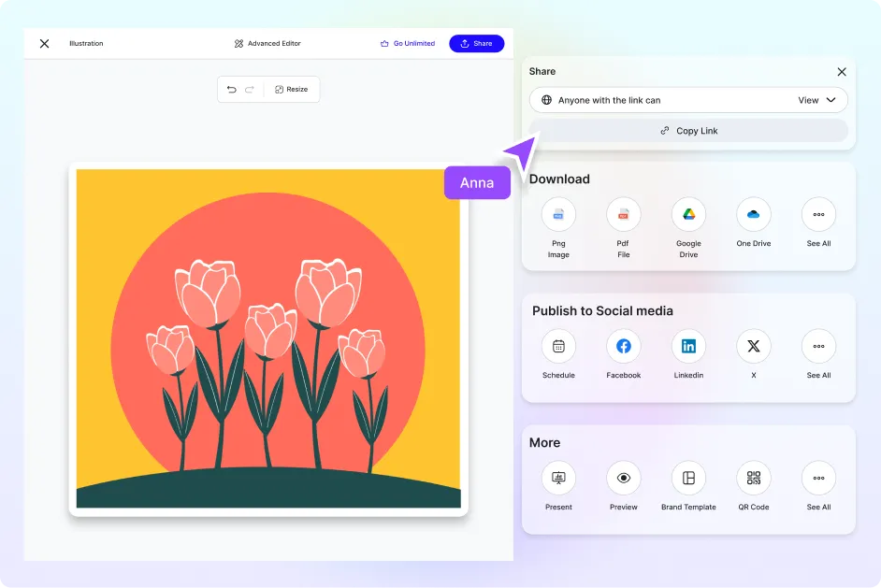Open the Schedule post option
Image resolution: width=881 pixels, height=588 pixels.
tap(558, 347)
